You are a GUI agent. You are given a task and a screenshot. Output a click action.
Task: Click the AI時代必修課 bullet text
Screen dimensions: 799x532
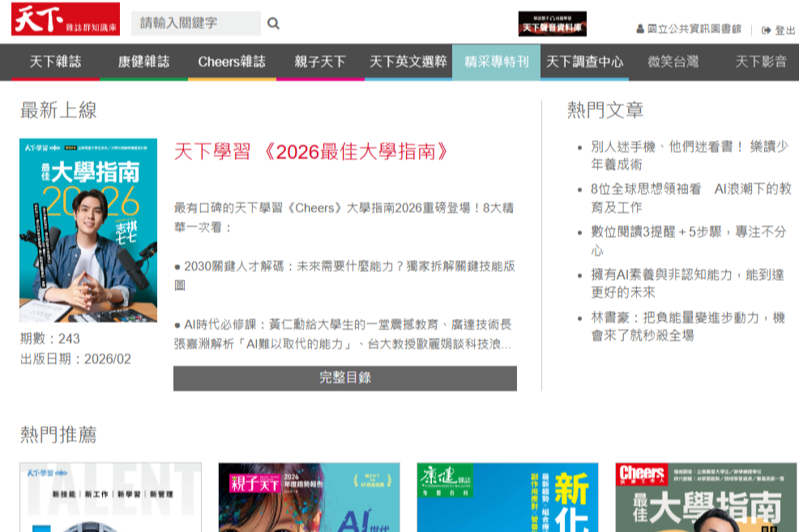[x=343, y=334]
